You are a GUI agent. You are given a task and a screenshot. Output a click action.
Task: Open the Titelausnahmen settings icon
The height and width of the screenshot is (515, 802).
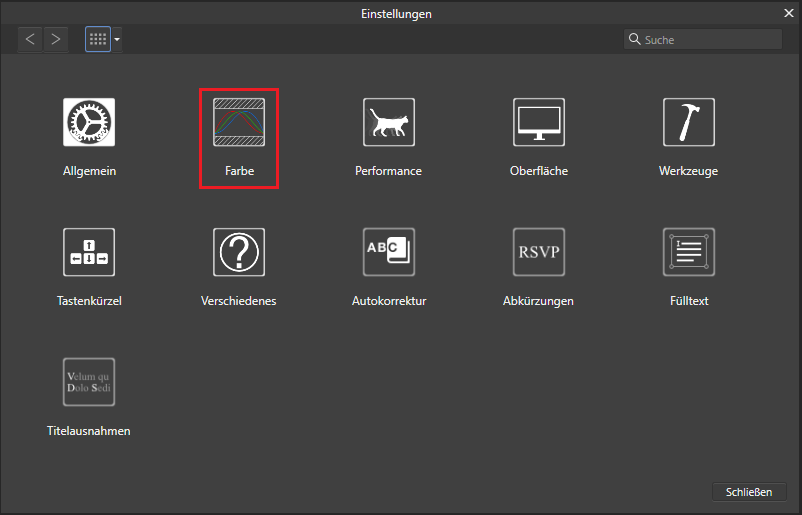tap(89, 382)
